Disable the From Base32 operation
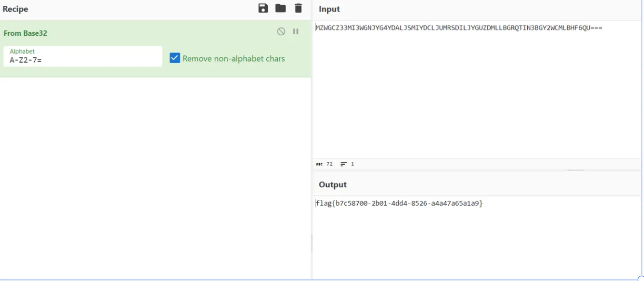644x281 pixels. [281, 32]
